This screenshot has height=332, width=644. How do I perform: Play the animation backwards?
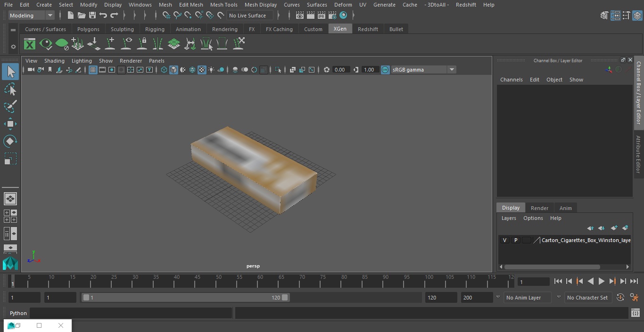(x=590, y=281)
